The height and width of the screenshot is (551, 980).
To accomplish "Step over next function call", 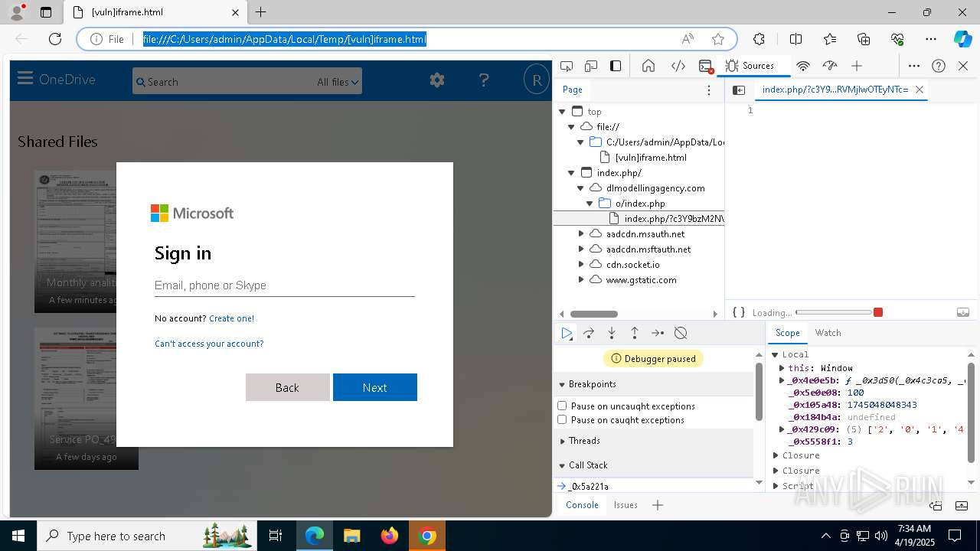I will coord(589,333).
